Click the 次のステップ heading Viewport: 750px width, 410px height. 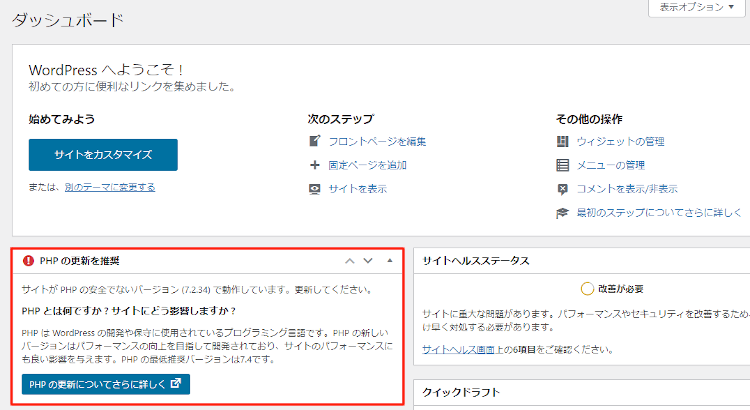tap(341, 119)
